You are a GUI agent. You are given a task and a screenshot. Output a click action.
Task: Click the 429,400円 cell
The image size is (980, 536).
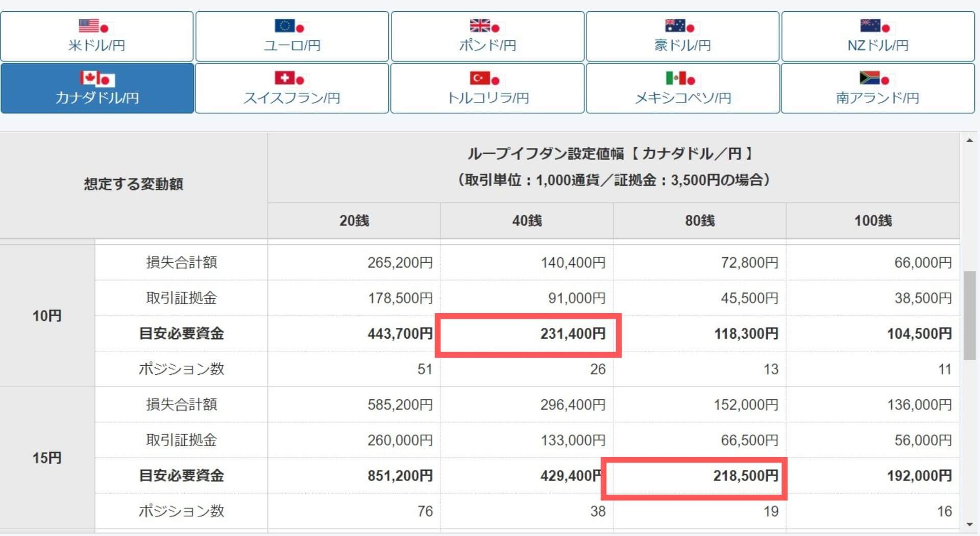coord(527,475)
